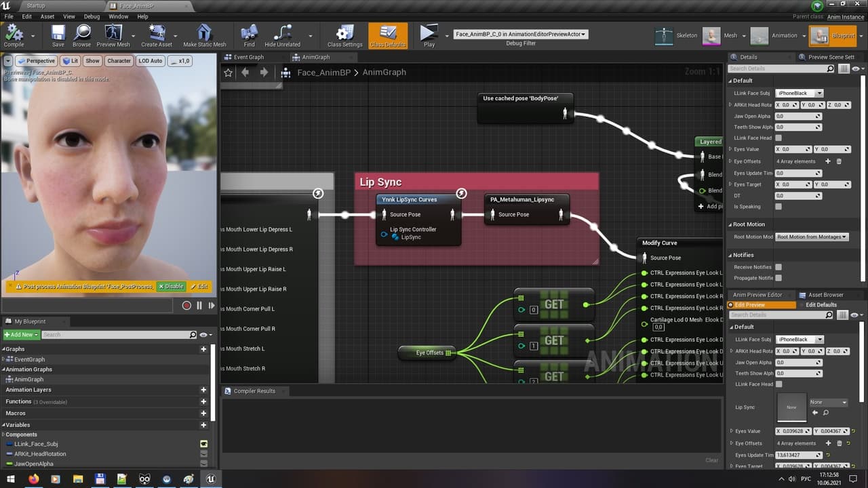Step forward one frame in preview
The height and width of the screenshot is (488, 868).
click(212, 306)
